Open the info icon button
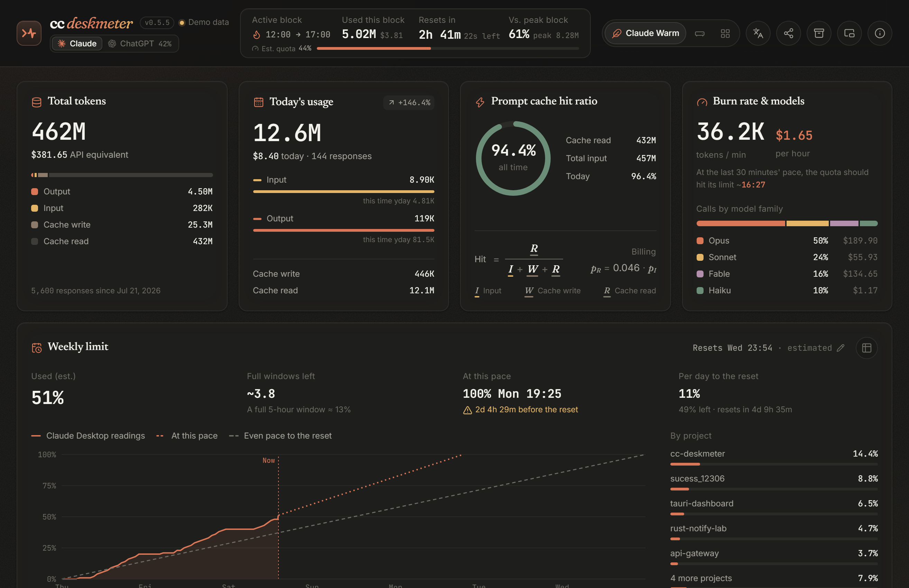Screen dimensions: 909x588 click(x=880, y=33)
